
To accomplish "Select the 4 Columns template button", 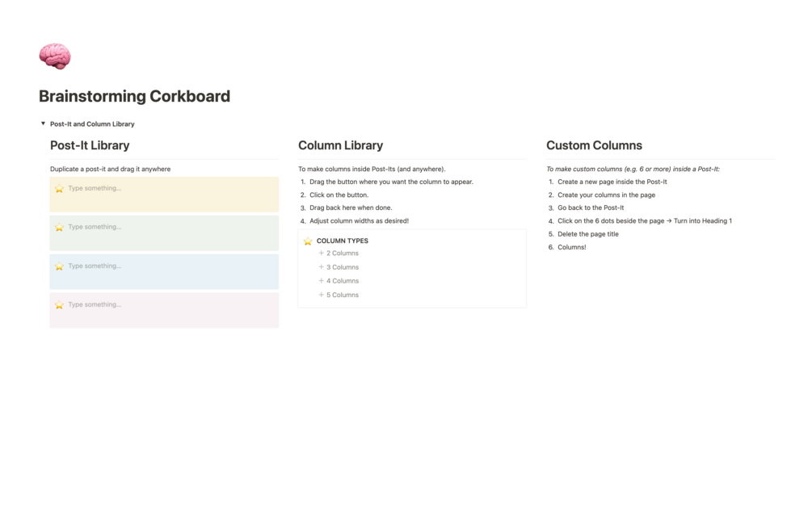I will (339, 281).
